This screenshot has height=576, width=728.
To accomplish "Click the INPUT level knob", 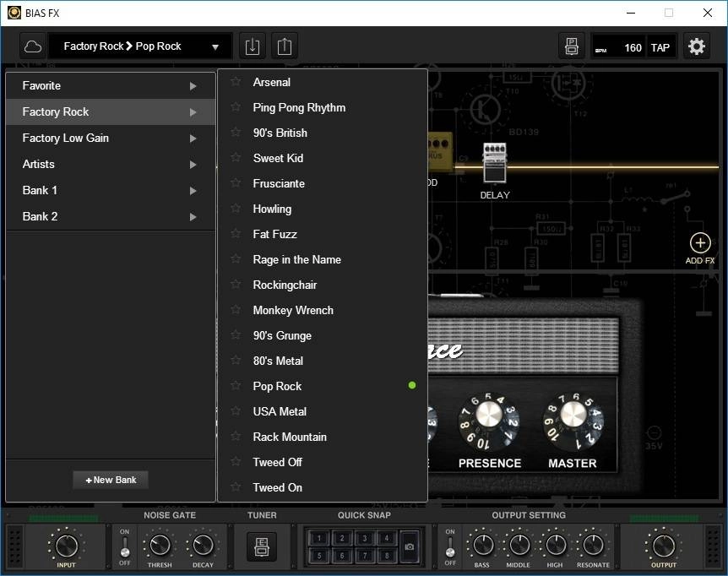I will point(67,545).
